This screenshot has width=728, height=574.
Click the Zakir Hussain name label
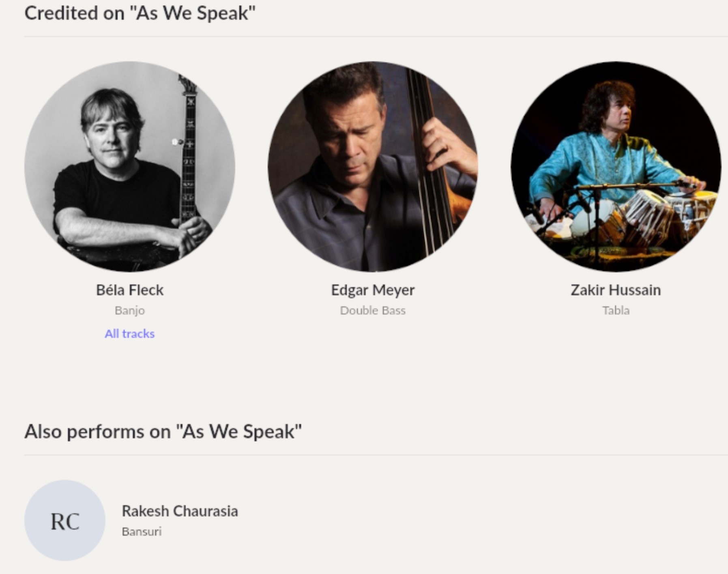(616, 290)
